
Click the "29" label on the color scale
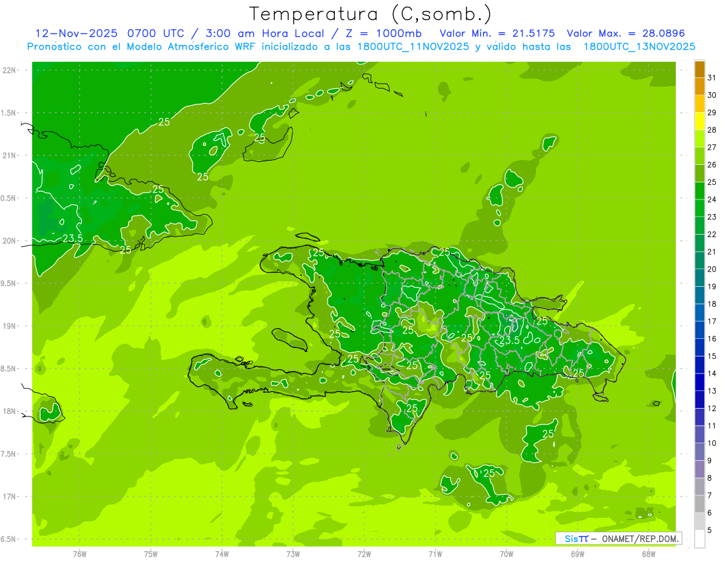click(712, 113)
